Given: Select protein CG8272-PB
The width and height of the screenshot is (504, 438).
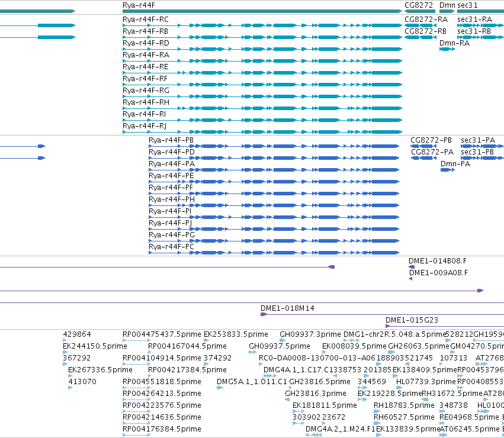Looking at the screenshot, I should [x=431, y=140].
